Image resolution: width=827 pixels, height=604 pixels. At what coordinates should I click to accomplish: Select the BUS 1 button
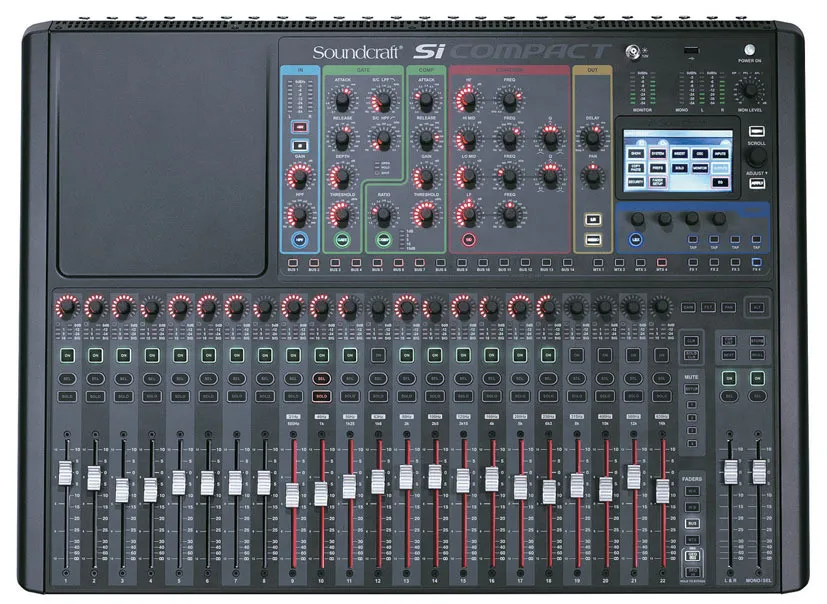click(x=293, y=262)
